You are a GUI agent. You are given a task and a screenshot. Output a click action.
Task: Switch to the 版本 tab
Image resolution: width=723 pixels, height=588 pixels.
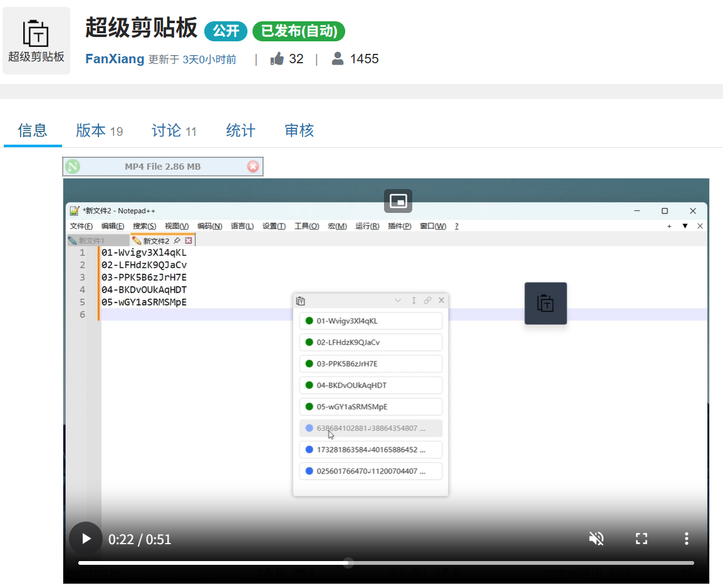coord(99,130)
